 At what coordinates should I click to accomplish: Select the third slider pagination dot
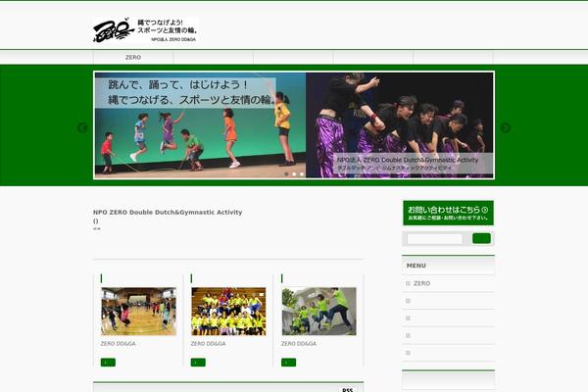tap(302, 174)
